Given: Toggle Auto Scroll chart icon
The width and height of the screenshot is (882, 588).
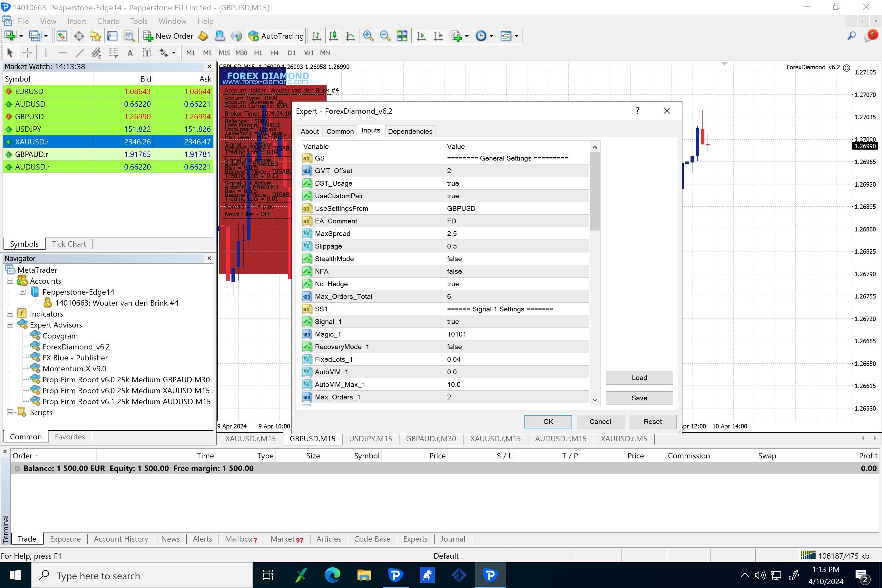Looking at the screenshot, I should pyautogui.click(x=421, y=36).
